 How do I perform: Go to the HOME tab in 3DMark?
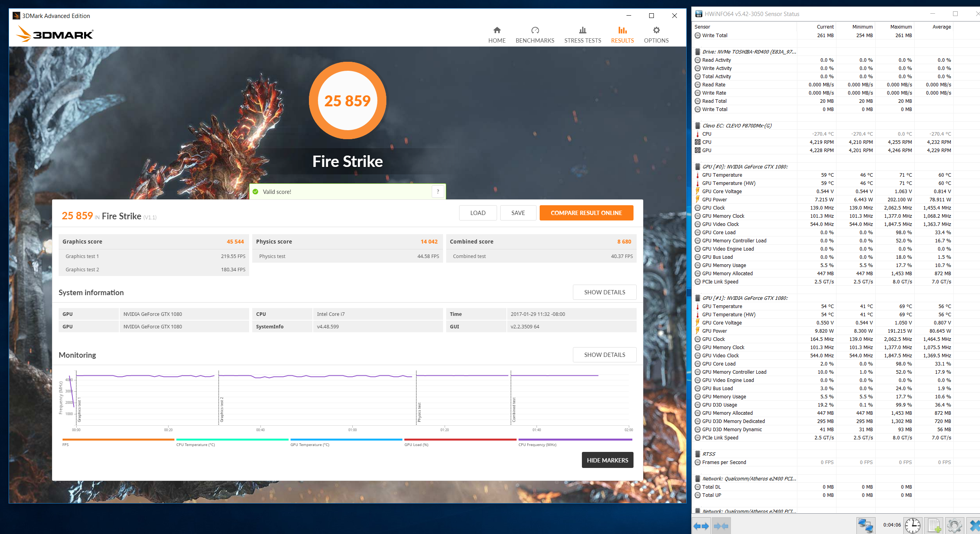pos(497,35)
